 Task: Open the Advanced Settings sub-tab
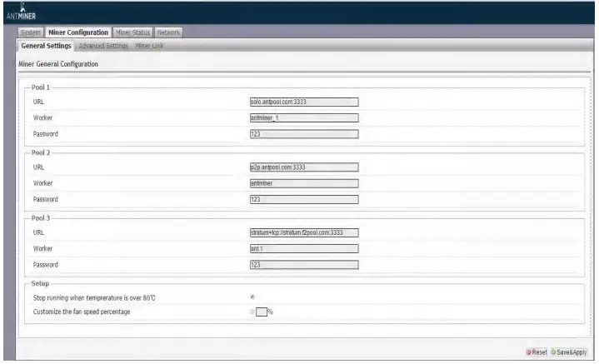103,46
